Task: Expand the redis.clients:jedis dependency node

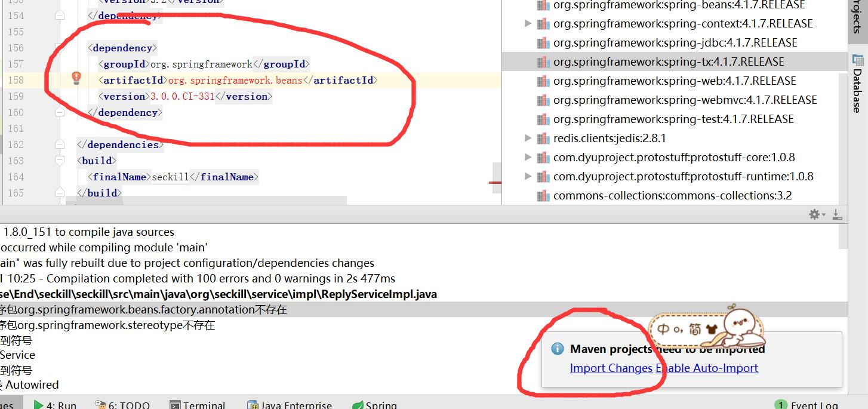Action: [x=527, y=138]
